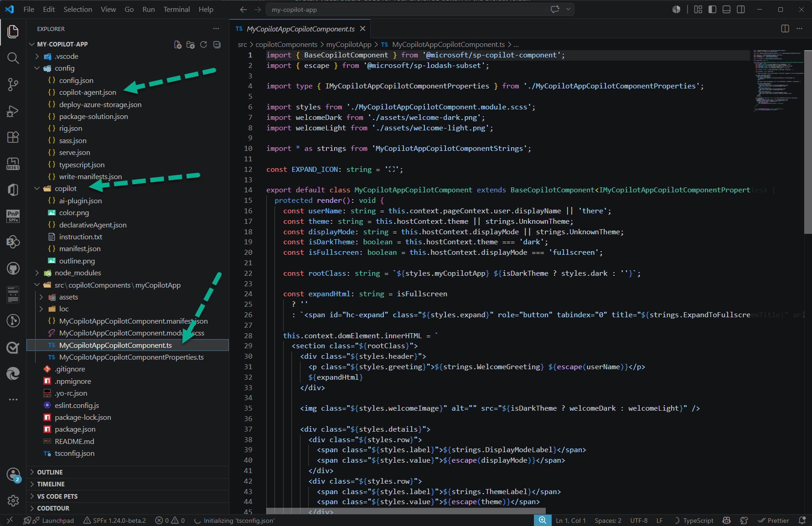Open the Copilot dropdown arrow in title bar
This screenshot has height=526, width=812.
(x=568, y=9)
